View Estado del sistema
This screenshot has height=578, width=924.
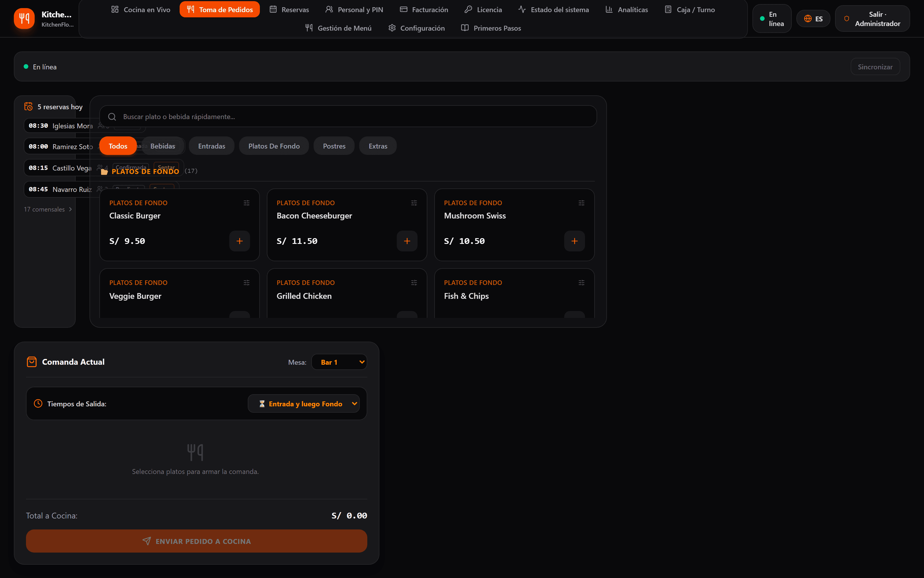[x=553, y=10]
